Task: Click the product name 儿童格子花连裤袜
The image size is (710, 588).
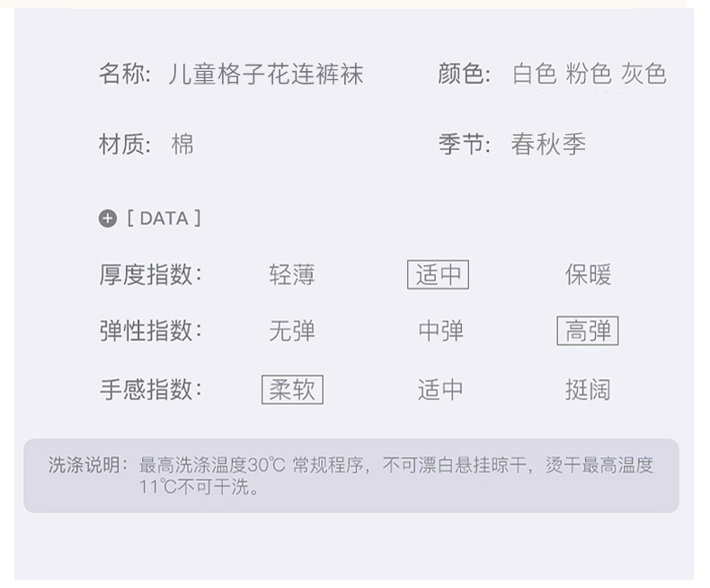Action: click(266, 74)
